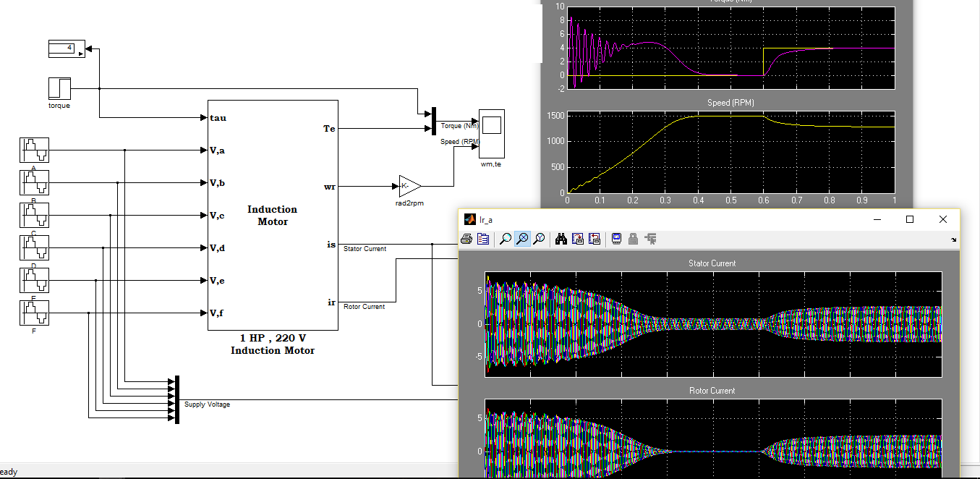Select the Induction Motor subsystem block
Screen dimensions: 980x479
(273, 215)
